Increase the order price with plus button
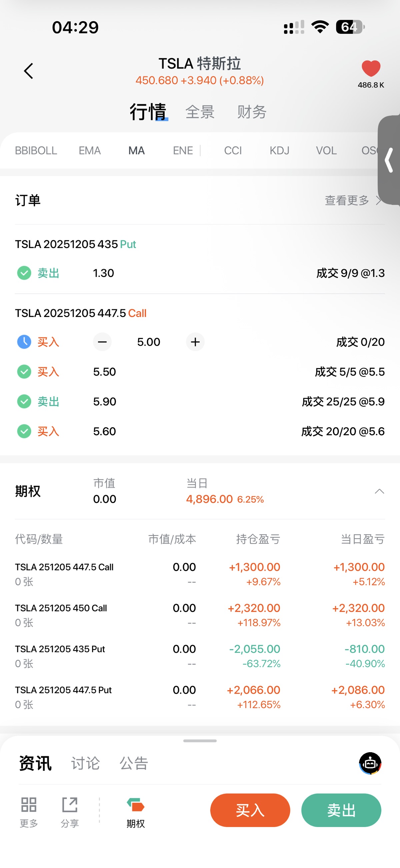 pyautogui.click(x=195, y=342)
